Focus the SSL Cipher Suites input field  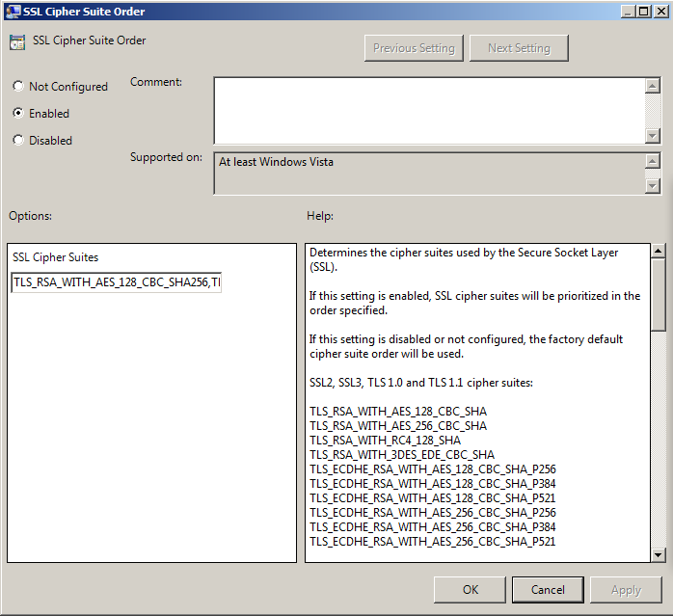click(116, 282)
